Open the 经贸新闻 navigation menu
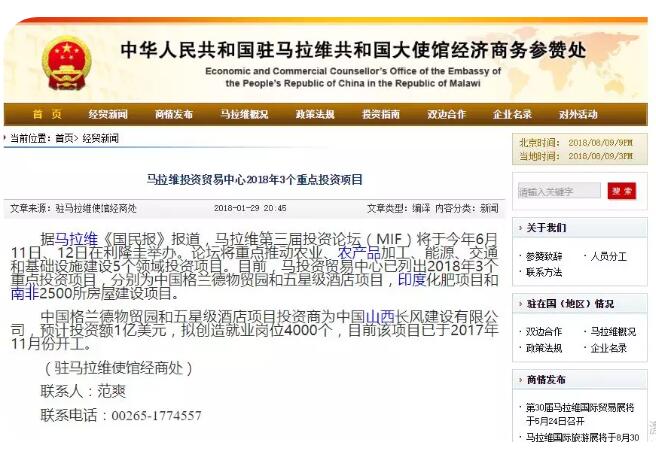Viewport: 656px width, 458px height. point(108,114)
